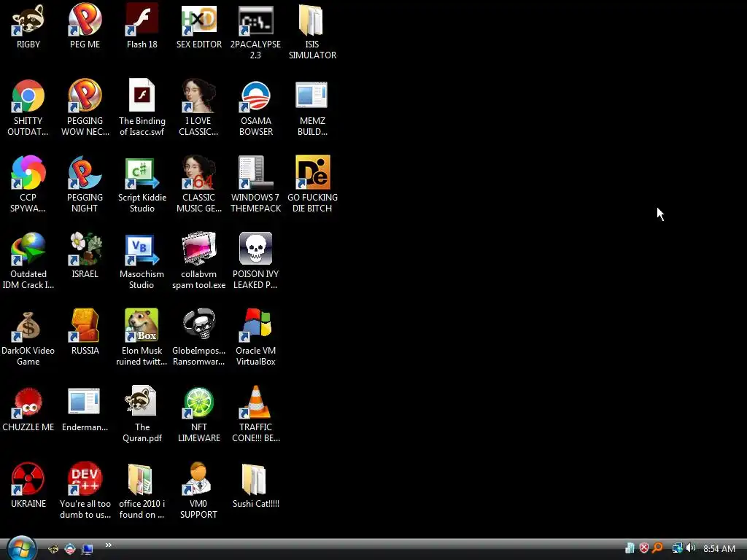The height and width of the screenshot is (560, 747).
Task: Select the RUSSIA shortcut icon
Action: pos(85,325)
